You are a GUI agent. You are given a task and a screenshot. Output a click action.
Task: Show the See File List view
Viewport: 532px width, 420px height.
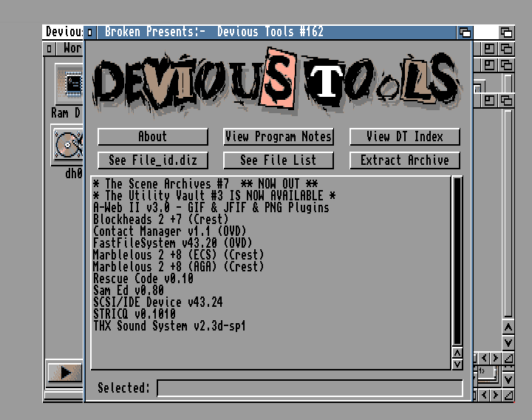279,160
